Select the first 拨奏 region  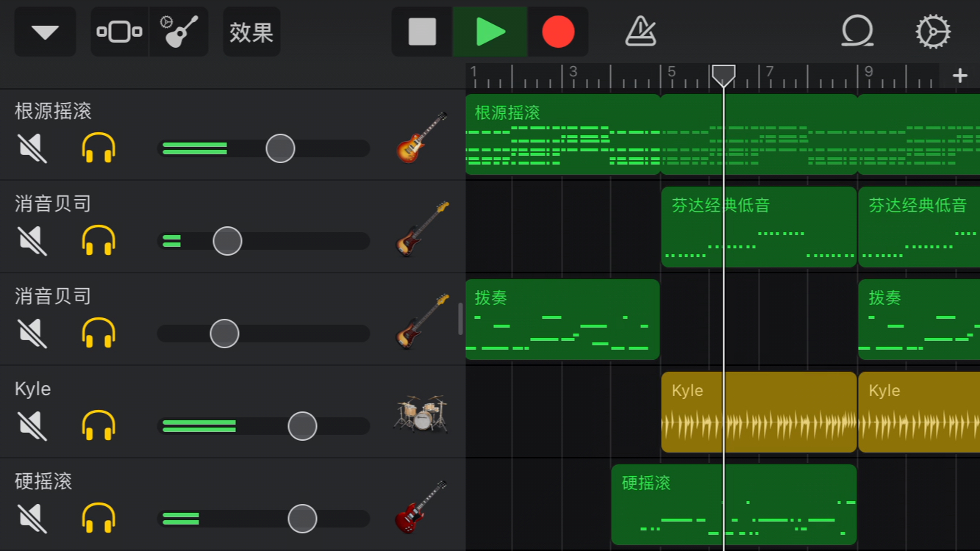click(x=562, y=320)
